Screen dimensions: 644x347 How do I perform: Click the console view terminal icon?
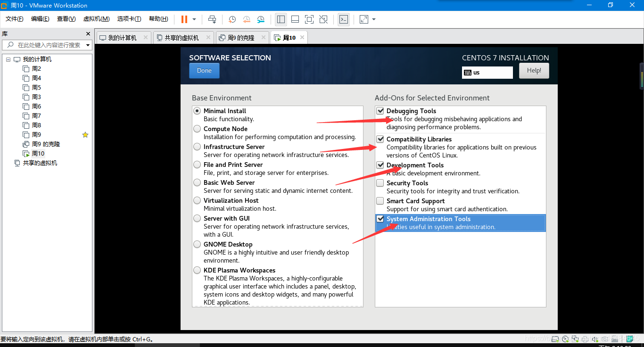pyautogui.click(x=344, y=19)
